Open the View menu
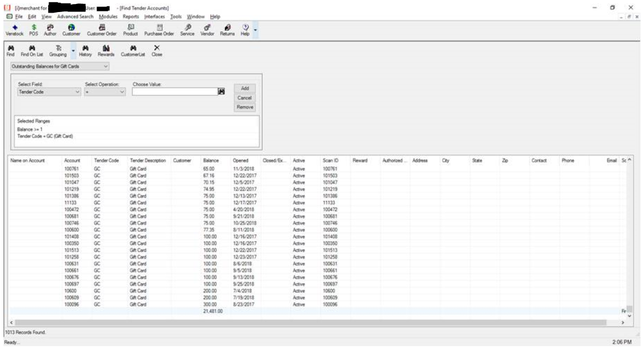 tap(46, 17)
